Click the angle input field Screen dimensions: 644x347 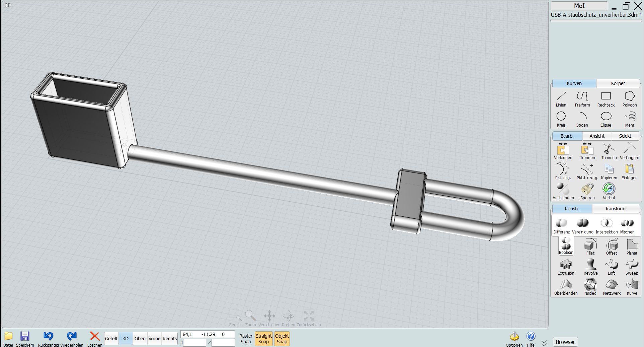tap(223, 343)
